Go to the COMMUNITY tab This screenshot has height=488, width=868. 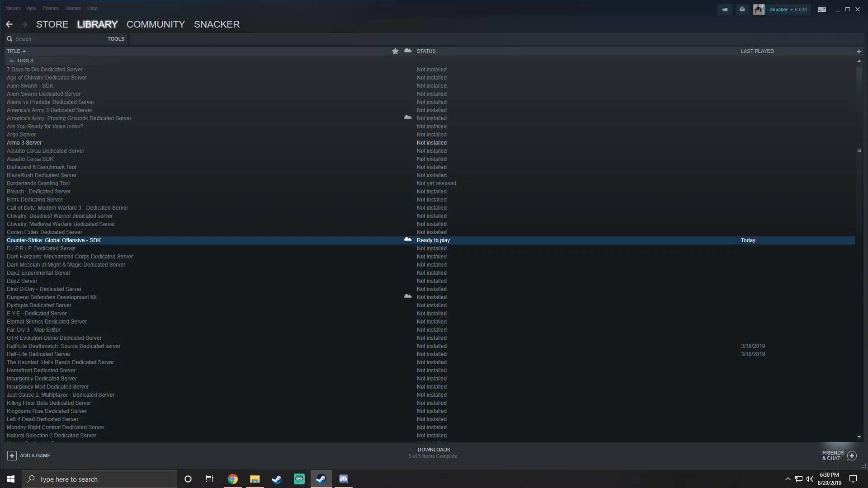pyautogui.click(x=156, y=24)
